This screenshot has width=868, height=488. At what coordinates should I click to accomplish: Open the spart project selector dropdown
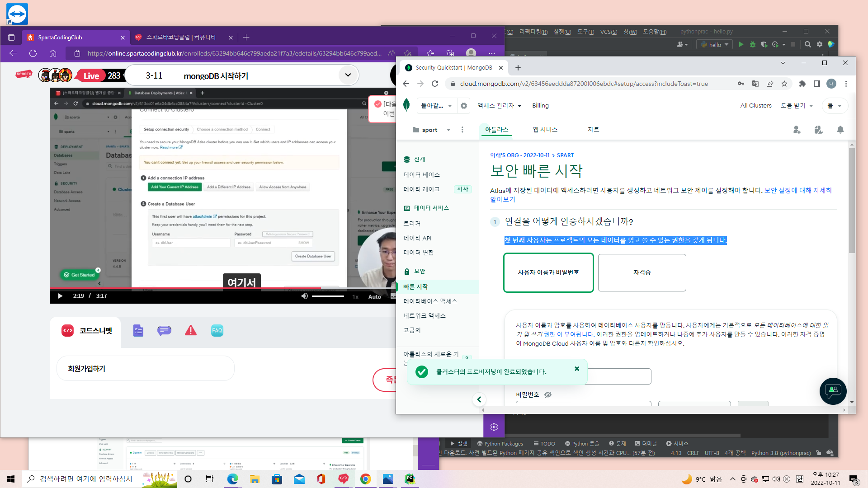431,130
